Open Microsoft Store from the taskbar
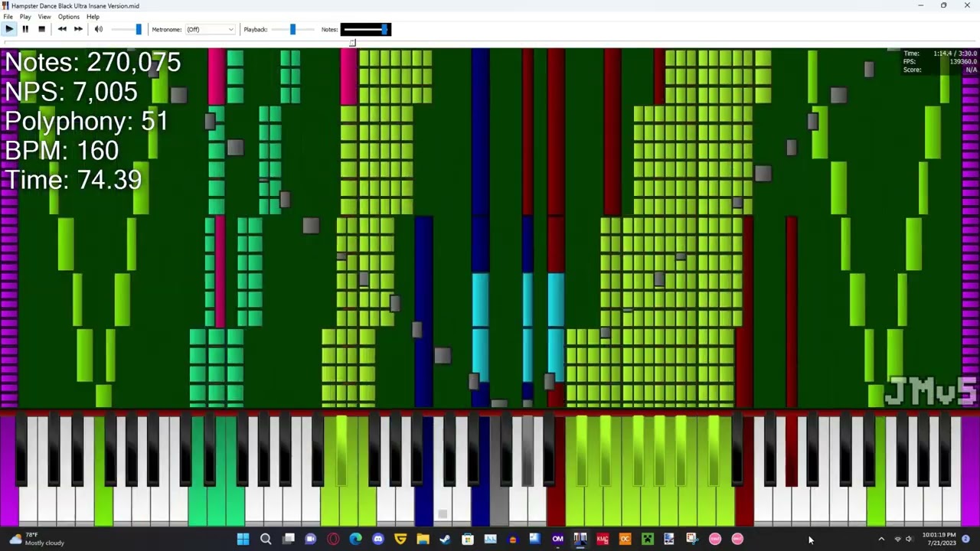Screen dimensions: 980x551 (x=468, y=540)
